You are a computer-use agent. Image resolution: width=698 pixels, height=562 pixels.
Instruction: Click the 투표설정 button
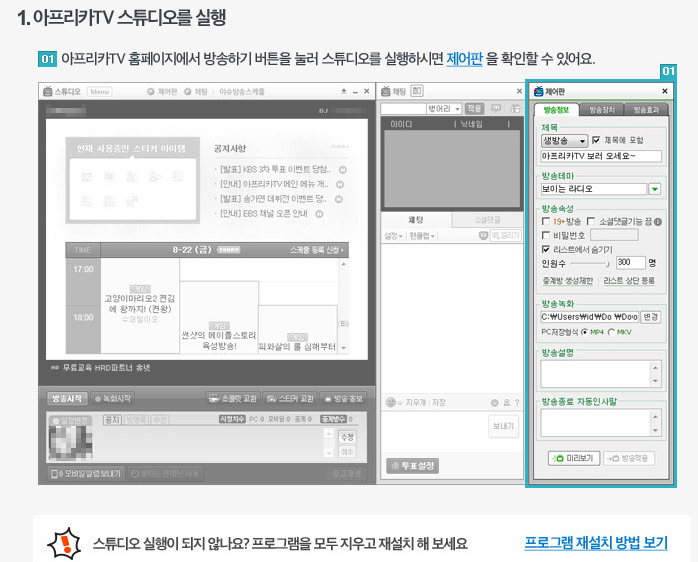click(x=413, y=466)
